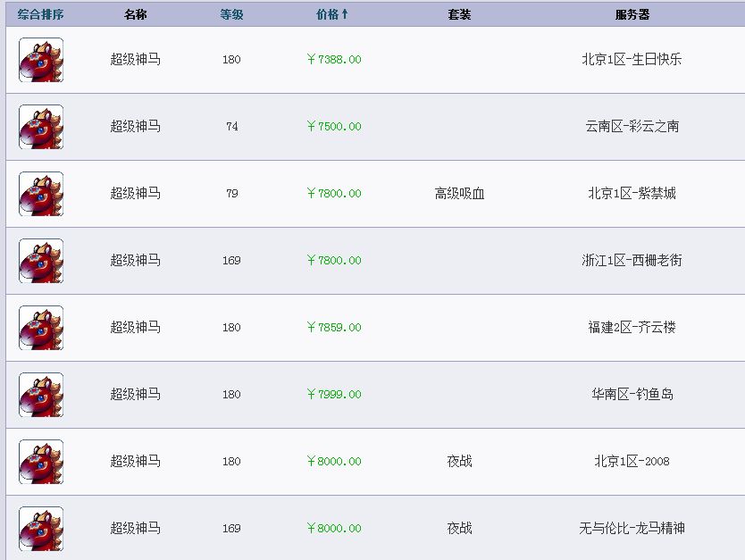Sort listings by 等级 header
This screenshot has height=560, width=745.
pyautogui.click(x=231, y=14)
